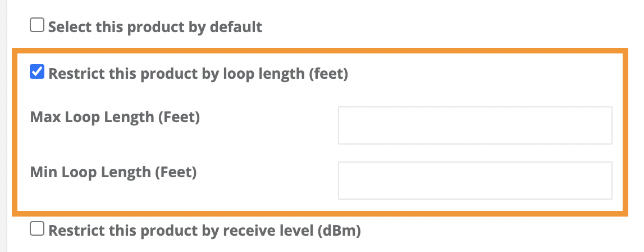This screenshot has width=644, height=252.
Task: Check the 'Select this product by default' checkbox
Action: tap(37, 26)
